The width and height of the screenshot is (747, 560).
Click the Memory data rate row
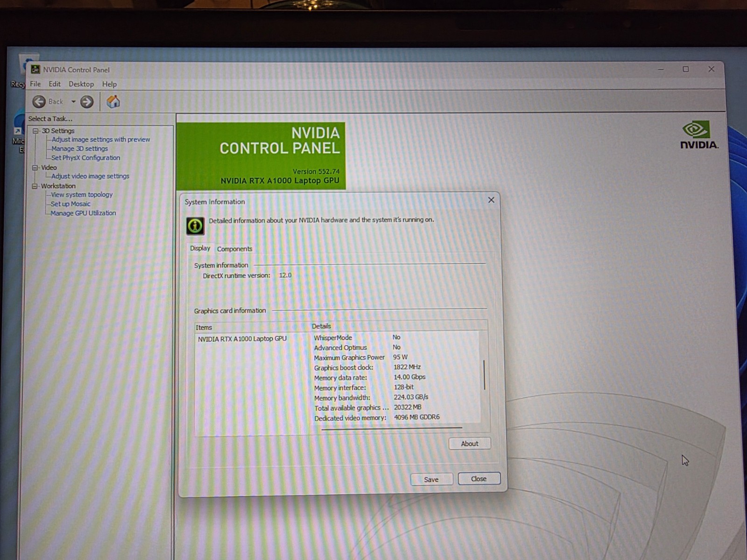(369, 378)
